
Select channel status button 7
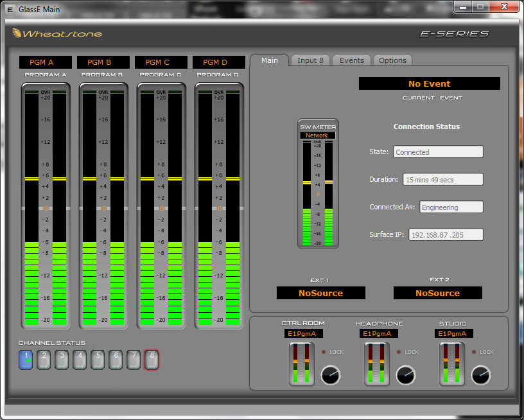134,360
